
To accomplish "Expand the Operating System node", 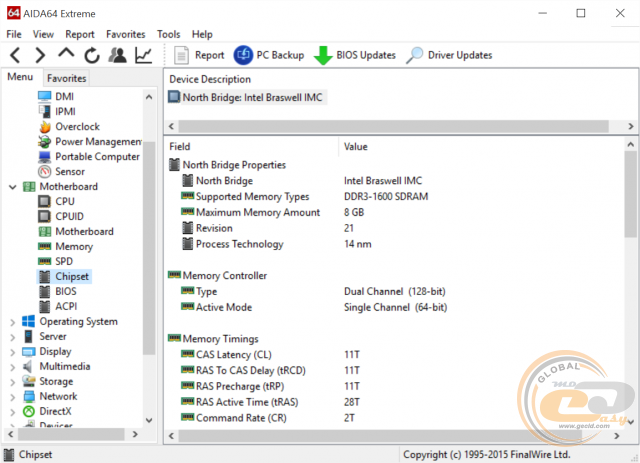I will (13, 322).
